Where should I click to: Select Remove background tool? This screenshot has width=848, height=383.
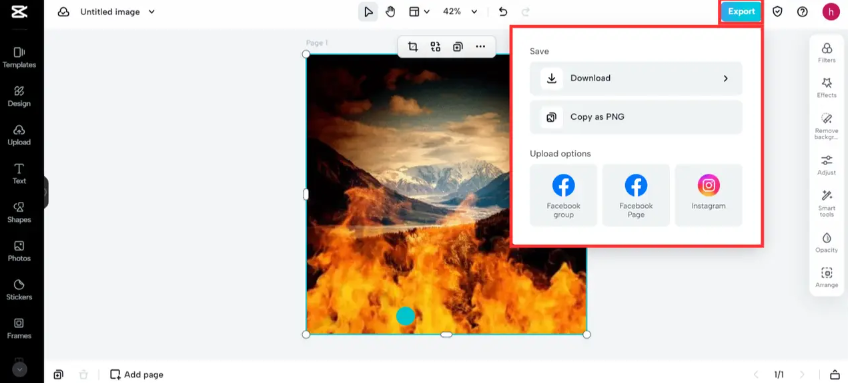click(x=826, y=126)
